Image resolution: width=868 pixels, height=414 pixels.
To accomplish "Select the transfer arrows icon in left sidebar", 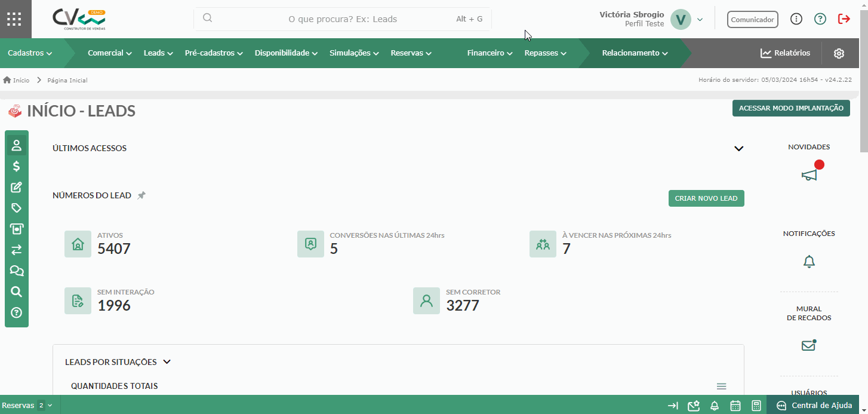I will [x=17, y=250].
